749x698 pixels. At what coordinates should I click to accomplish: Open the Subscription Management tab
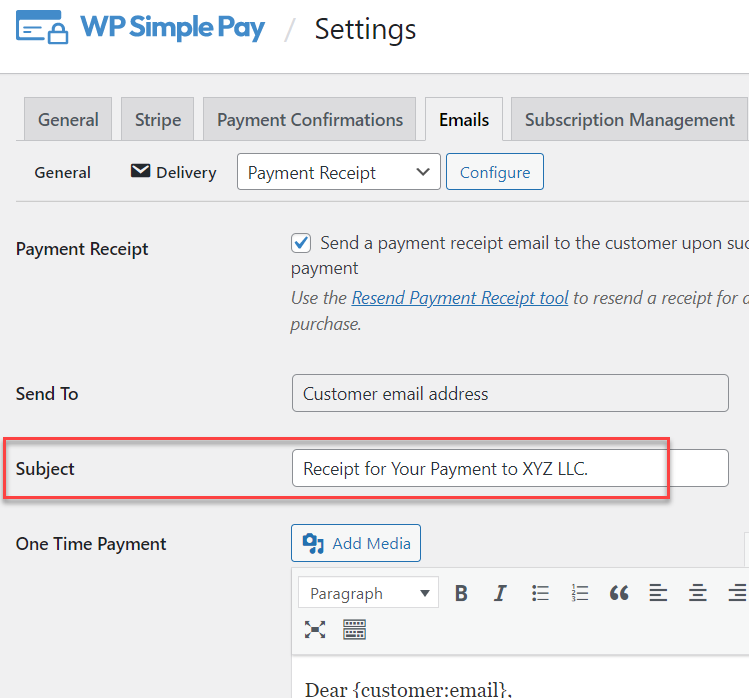point(629,119)
